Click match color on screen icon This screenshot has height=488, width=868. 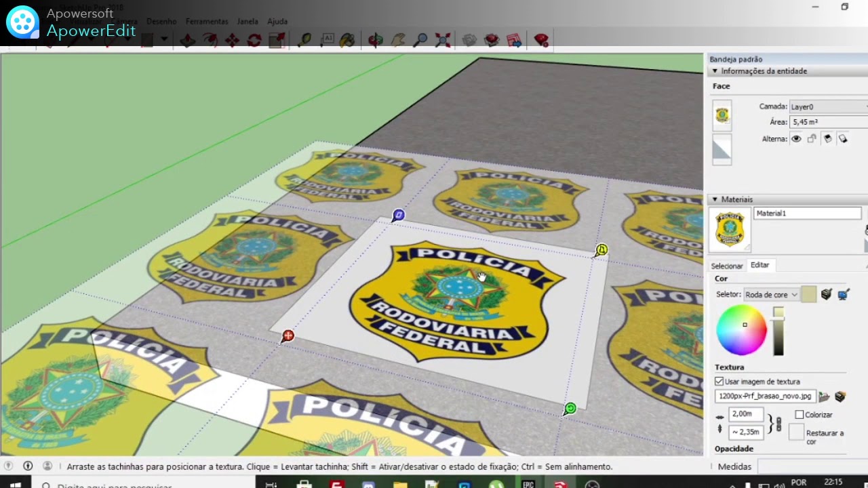coord(843,294)
